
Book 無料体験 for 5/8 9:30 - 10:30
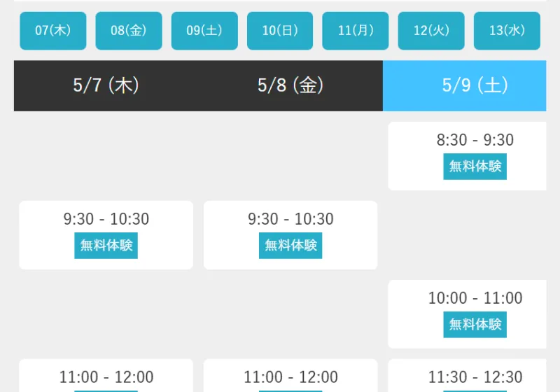290,246
